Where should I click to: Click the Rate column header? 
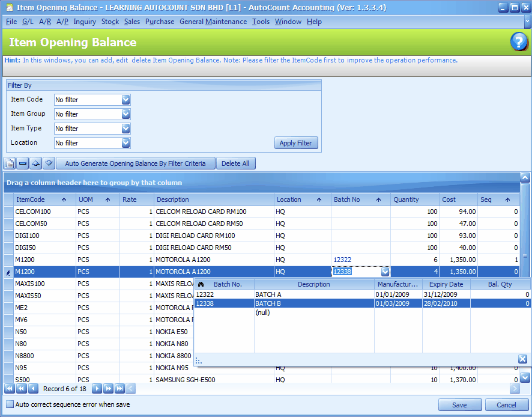point(137,199)
